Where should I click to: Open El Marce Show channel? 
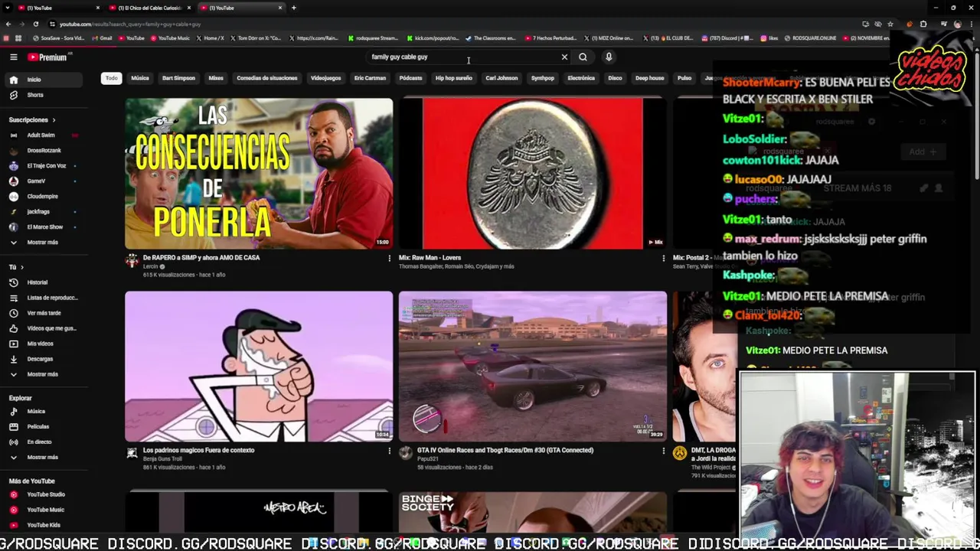point(44,227)
